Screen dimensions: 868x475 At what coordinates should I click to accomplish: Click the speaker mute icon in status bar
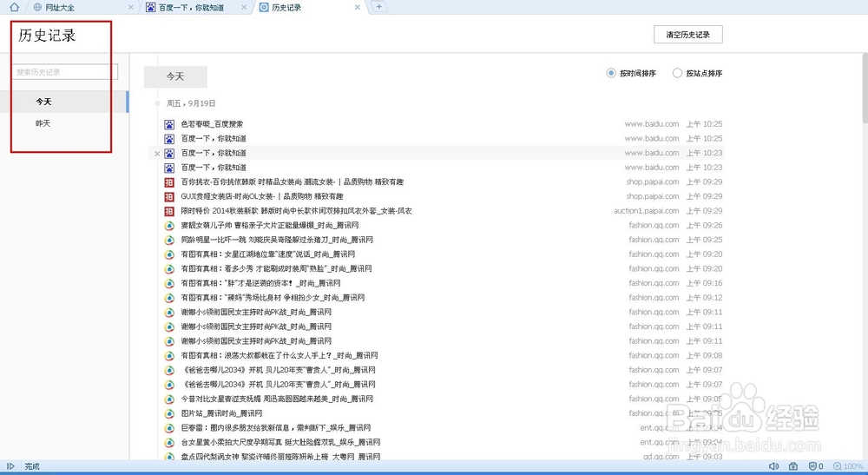tap(774, 466)
